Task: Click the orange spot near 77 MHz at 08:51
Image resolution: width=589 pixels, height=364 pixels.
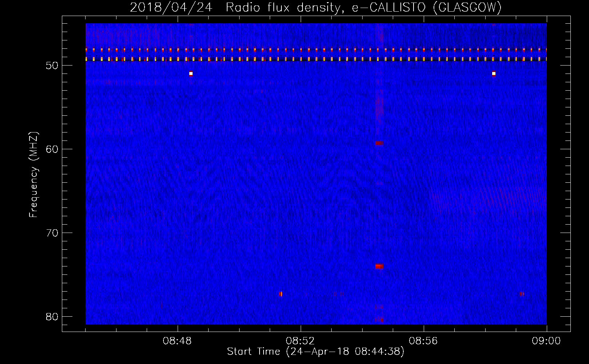Action: (280, 294)
